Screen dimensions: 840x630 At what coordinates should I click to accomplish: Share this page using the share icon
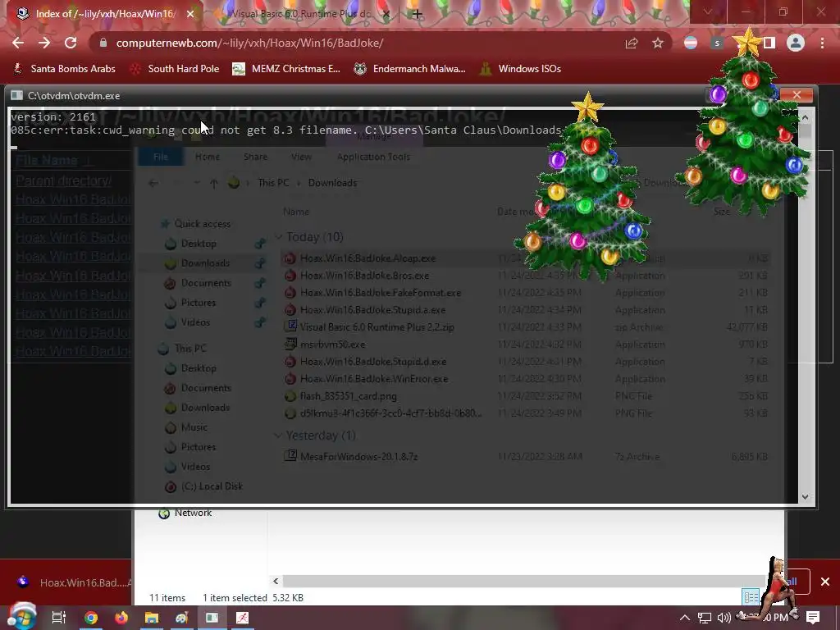click(632, 43)
